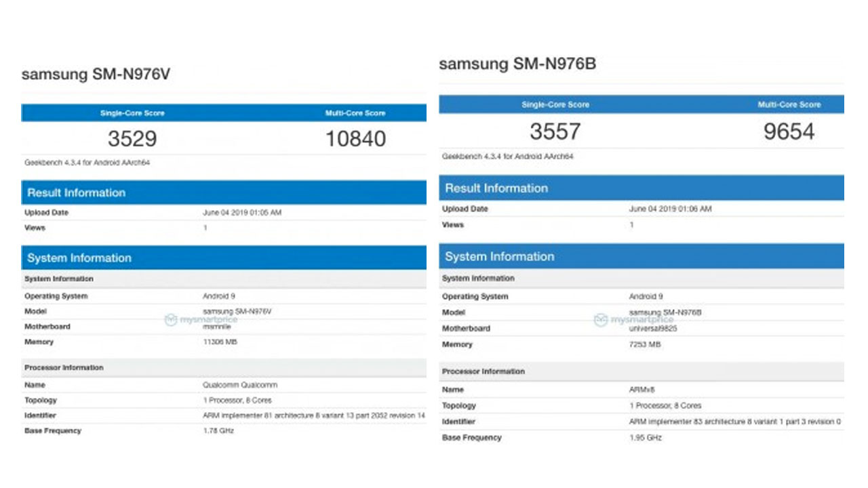This screenshot has width=868, height=488.
Task: Click the multi-core score 9654
Action: click(x=789, y=131)
